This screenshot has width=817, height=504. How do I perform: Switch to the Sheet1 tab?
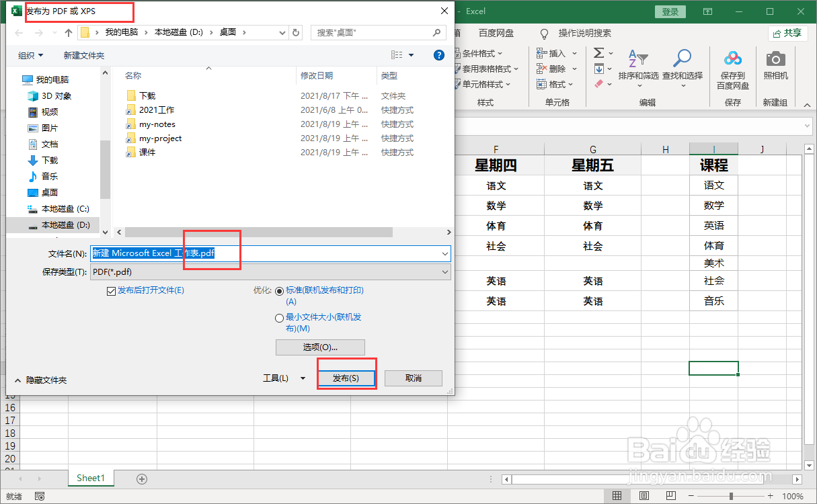coord(90,478)
